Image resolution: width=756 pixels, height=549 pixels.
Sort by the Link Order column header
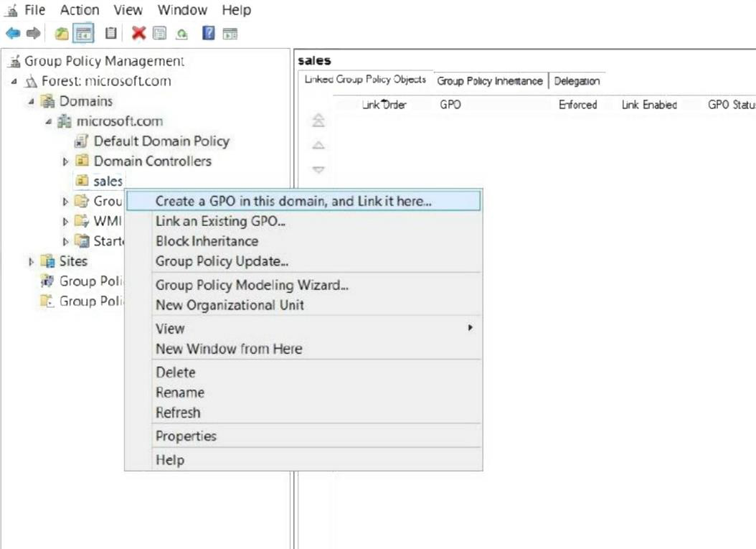(x=384, y=105)
